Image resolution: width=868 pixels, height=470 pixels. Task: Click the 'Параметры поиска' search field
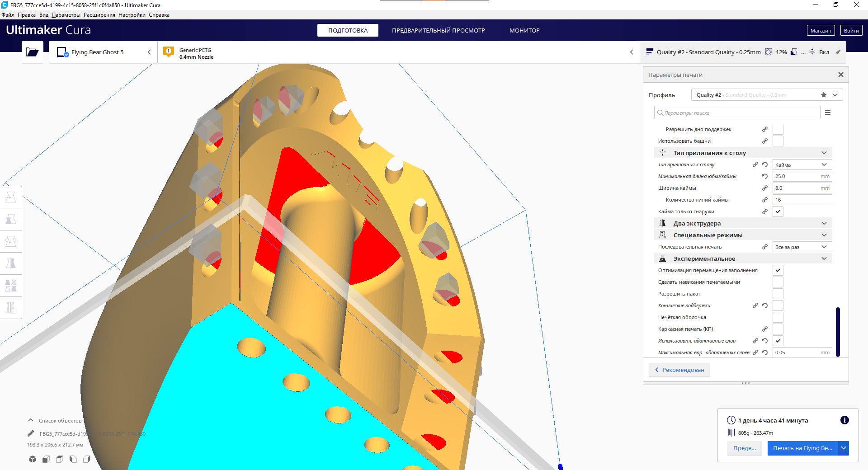click(x=737, y=113)
